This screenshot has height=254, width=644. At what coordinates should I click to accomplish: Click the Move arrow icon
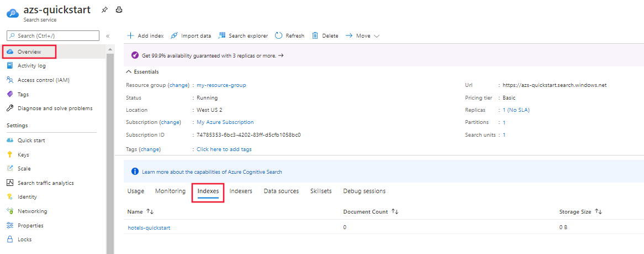pos(349,35)
